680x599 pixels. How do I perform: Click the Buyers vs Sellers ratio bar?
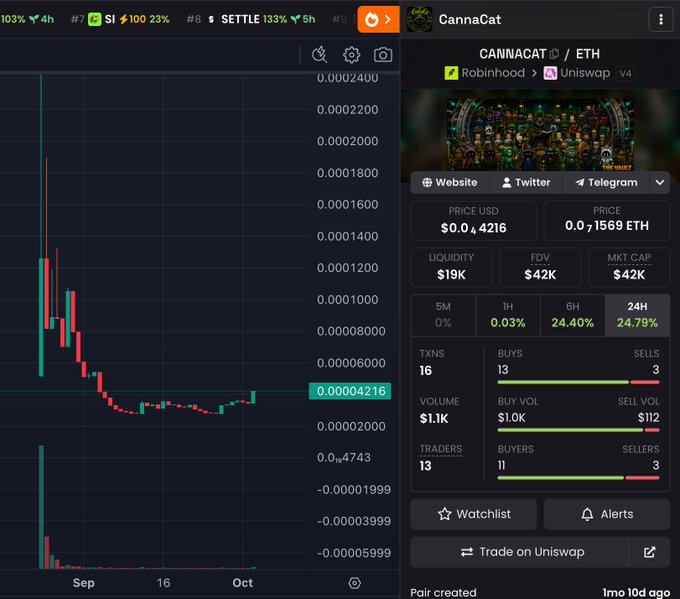pos(579,478)
